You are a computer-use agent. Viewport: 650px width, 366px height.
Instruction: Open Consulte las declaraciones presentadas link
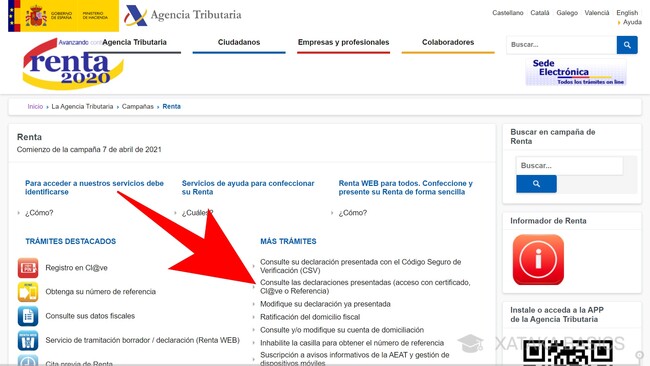point(365,286)
